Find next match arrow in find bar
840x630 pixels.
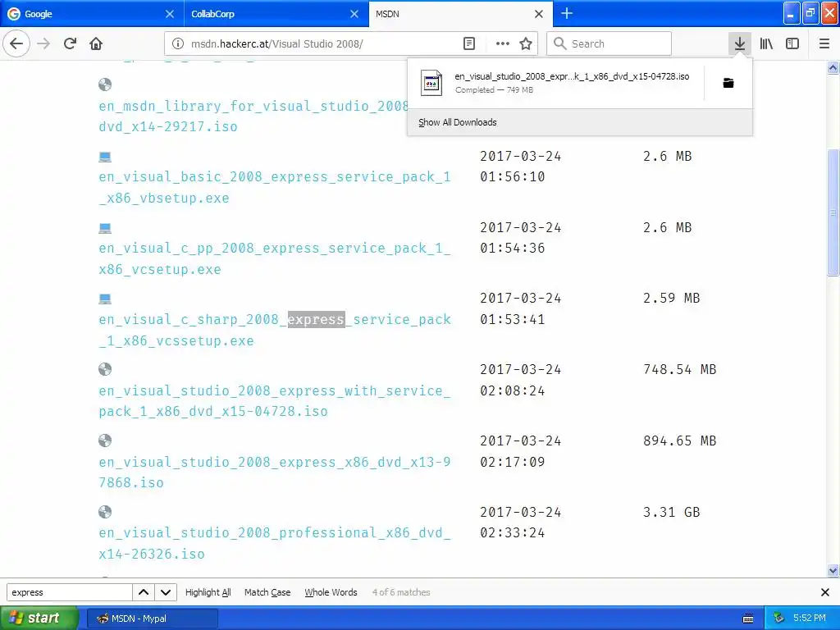[x=166, y=592]
